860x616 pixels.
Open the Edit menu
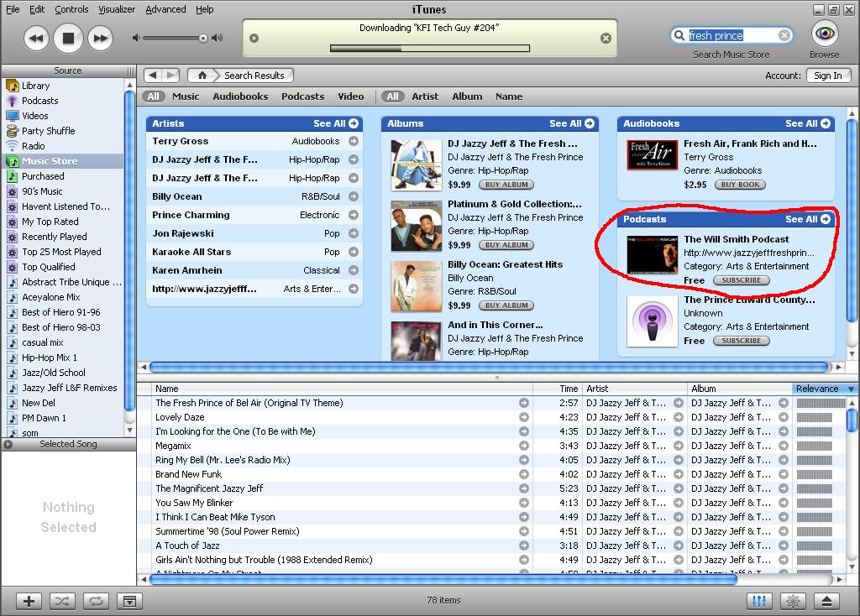click(37, 9)
